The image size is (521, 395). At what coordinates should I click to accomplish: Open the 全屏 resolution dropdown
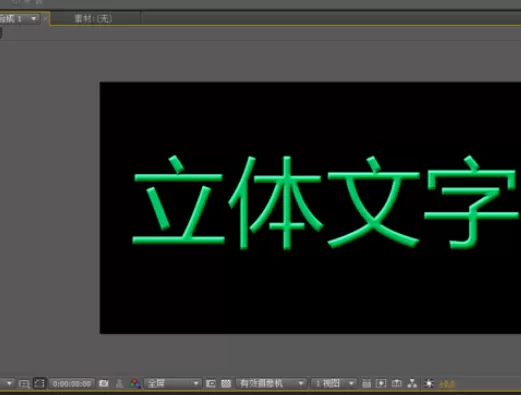click(173, 384)
